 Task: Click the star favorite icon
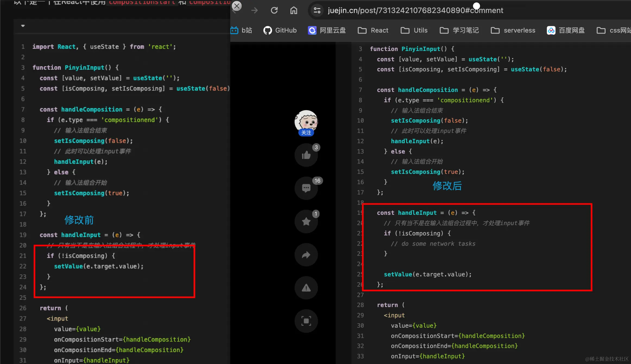click(306, 221)
